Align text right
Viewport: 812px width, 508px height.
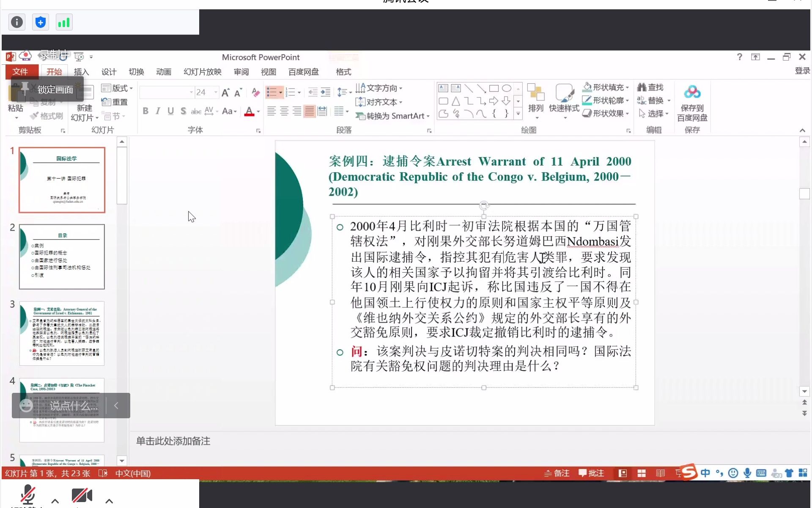[297, 111]
